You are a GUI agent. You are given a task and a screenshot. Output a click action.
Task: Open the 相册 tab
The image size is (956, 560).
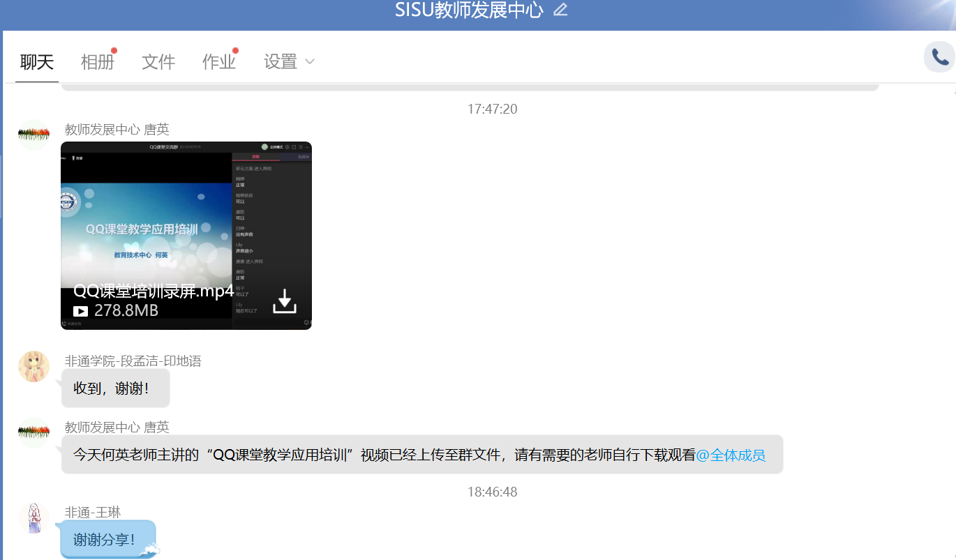point(97,62)
